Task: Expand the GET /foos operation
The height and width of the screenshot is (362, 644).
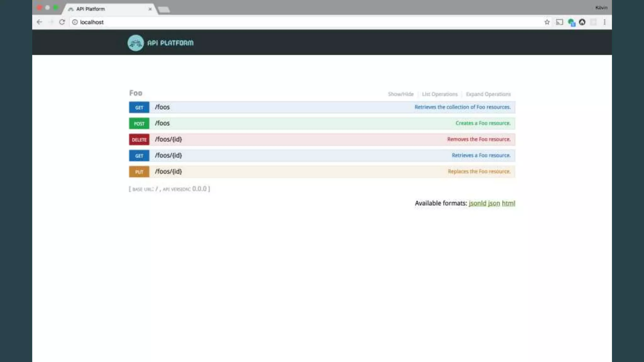Action: pos(162,107)
